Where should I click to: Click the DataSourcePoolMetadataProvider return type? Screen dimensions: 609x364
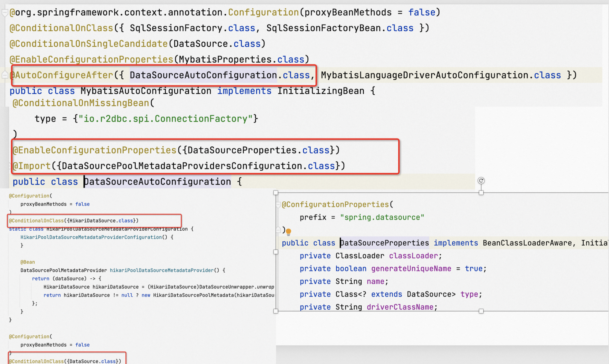pos(64,270)
